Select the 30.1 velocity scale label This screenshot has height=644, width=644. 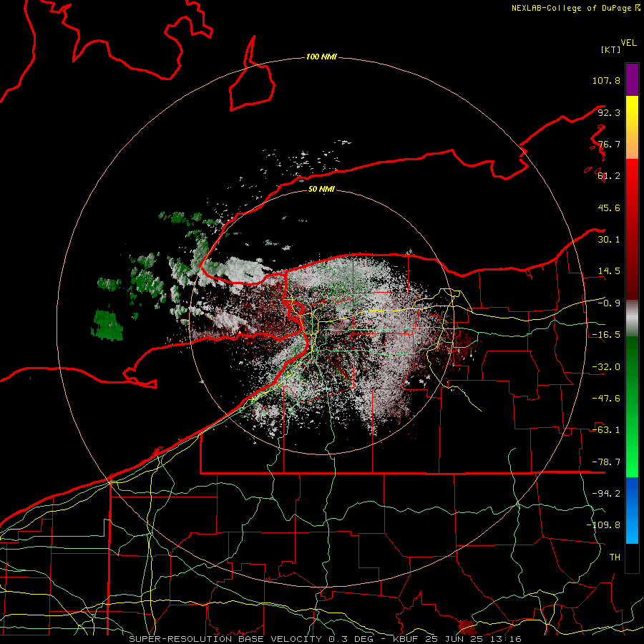(609, 240)
